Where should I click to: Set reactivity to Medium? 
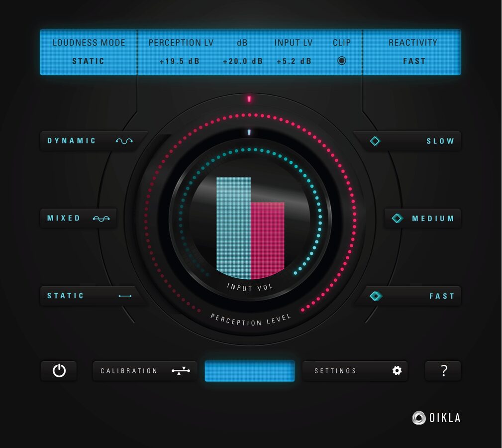[422, 219]
